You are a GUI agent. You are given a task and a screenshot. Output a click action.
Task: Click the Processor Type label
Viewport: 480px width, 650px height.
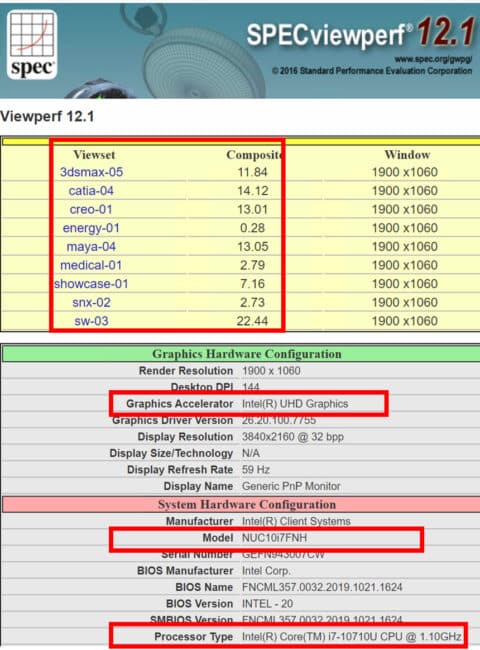click(x=194, y=636)
